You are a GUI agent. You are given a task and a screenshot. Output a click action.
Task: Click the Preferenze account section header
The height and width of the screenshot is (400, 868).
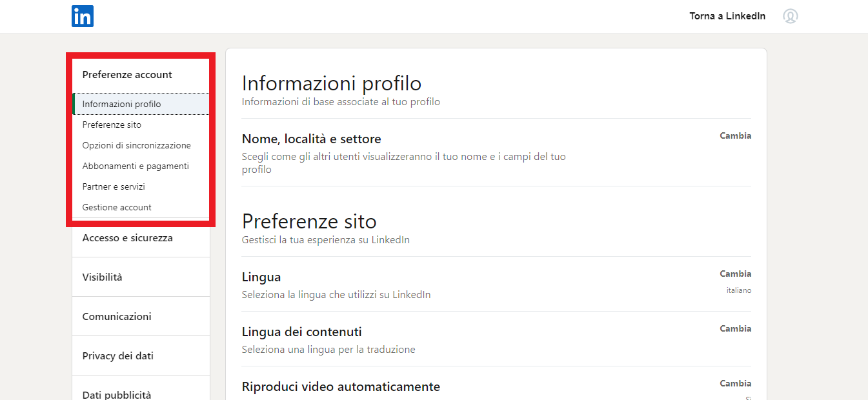click(127, 74)
